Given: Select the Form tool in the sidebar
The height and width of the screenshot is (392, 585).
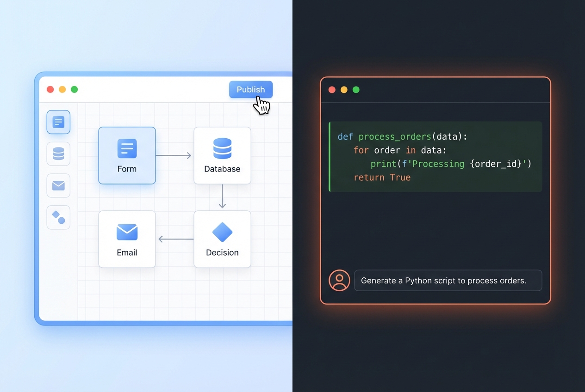Looking at the screenshot, I should click(58, 122).
